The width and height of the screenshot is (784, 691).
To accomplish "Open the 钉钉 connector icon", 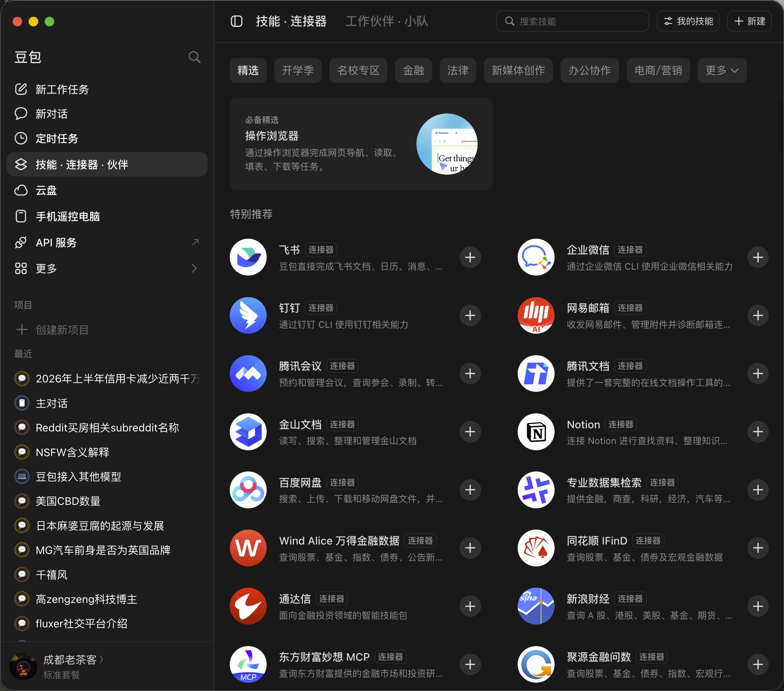I will click(x=248, y=316).
